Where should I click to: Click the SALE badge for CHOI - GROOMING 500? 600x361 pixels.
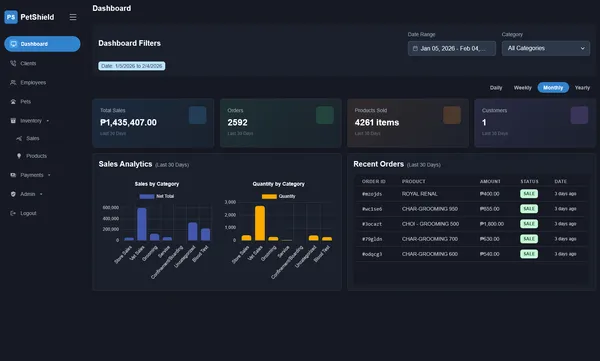[x=529, y=224]
